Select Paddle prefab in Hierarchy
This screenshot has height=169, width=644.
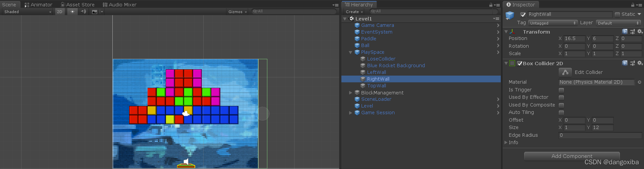click(x=369, y=39)
